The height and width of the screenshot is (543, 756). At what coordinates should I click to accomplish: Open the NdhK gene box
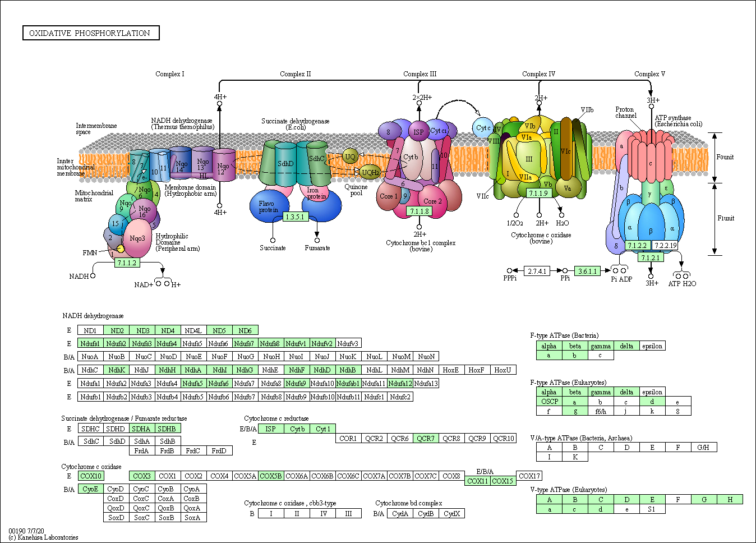tap(116, 370)
